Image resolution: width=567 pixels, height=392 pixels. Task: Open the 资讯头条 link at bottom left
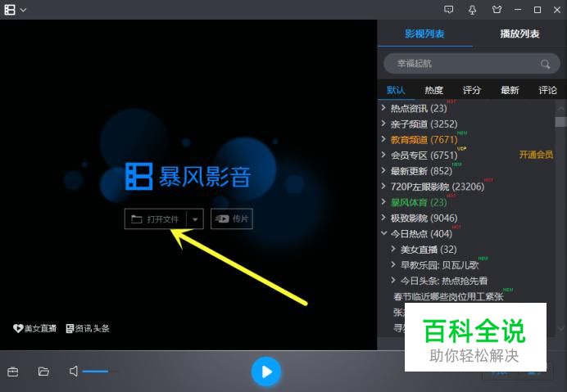88,328
